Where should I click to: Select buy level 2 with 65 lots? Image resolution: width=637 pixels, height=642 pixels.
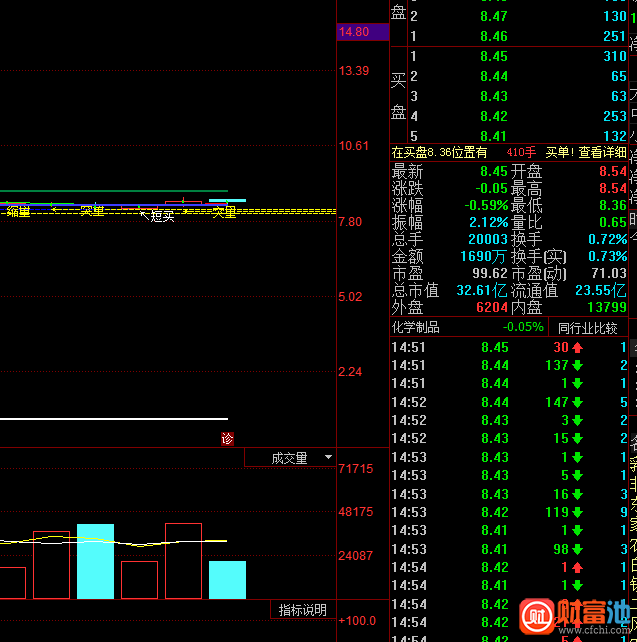[518, 76]
